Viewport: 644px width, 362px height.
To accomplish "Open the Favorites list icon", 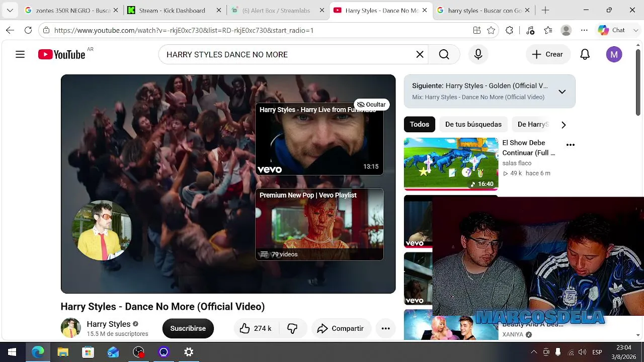I will [548, 30].
